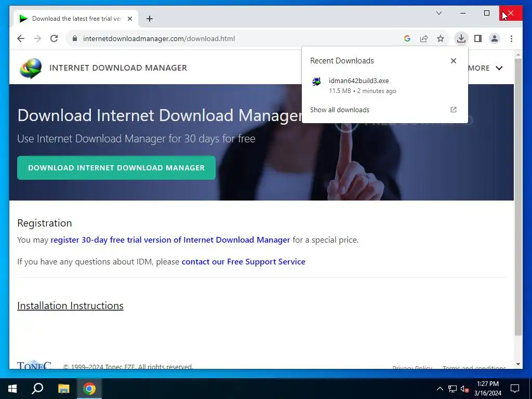The width and height of the screenshot is (532, 399).
Task: Toggle the Chrome downloads toolbar icon
Action: [x=461, y=38]
